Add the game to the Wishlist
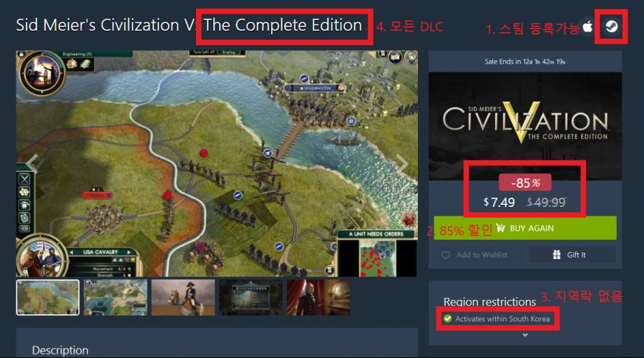The image size is (644, 358). [475, 255]
